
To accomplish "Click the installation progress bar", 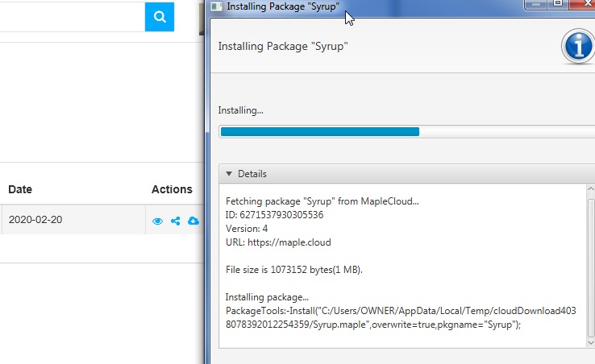I will tap(407, 131).
